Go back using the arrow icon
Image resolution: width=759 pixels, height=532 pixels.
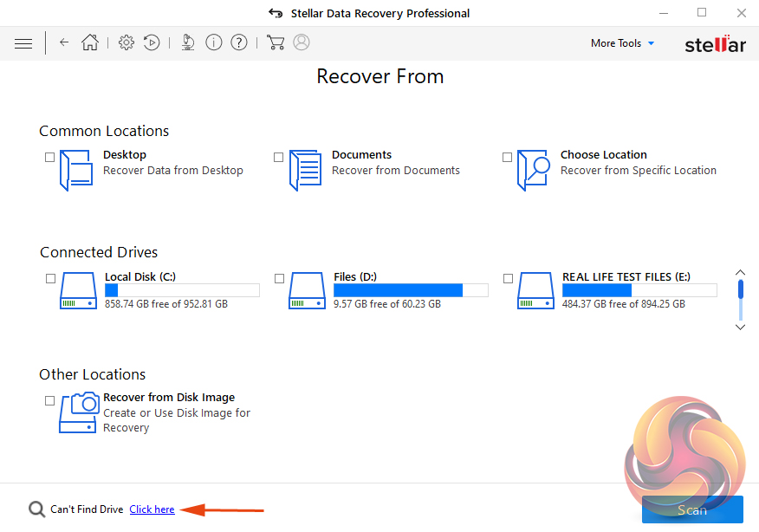click(x=64, y=42)
